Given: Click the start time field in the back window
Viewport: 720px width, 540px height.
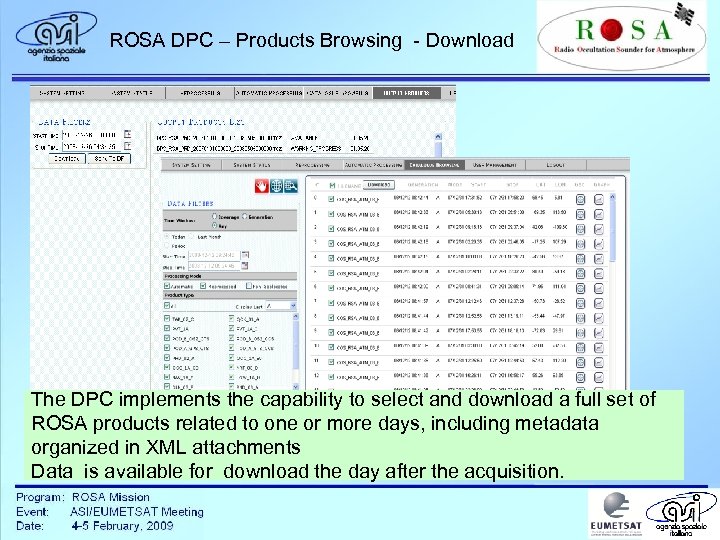Looking at the screenshot, I should [x=91, y=135].
